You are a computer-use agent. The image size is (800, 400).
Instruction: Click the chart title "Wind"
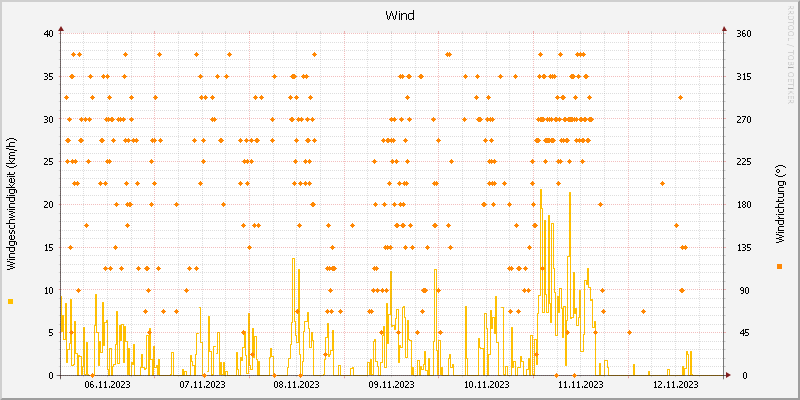[399, 16]
